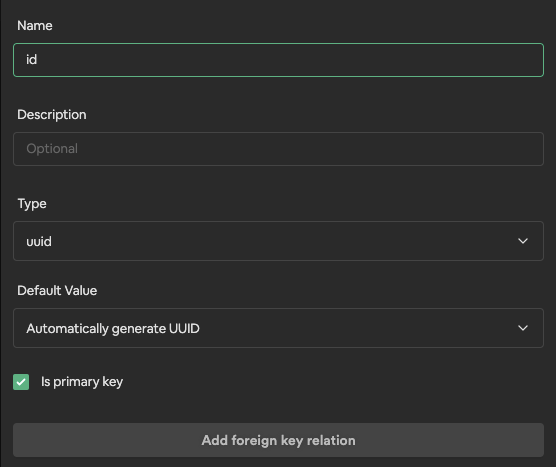The width and height of the screenshot is (556, 467).
Task: Focus the Name input field
Action: pos(278,60)
